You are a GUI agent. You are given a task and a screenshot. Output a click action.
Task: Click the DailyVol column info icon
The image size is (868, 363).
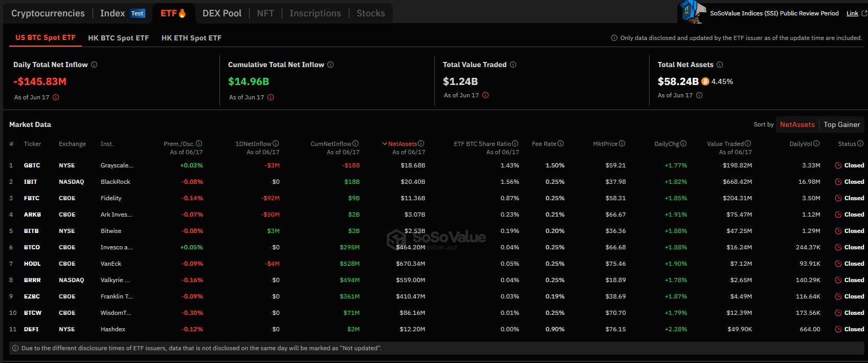(816, 144)
